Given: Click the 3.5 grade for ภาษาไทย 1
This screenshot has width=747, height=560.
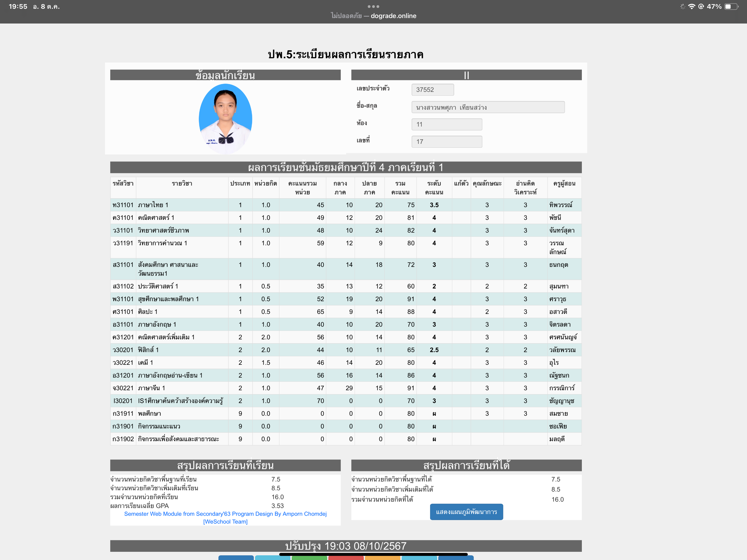Looking at the screenshot, I should pyautogui.click(x=434, y=205).
